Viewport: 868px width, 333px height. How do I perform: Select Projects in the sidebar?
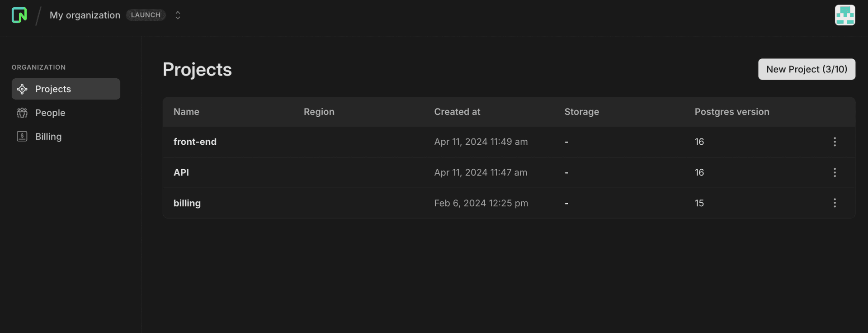(x=53, y=89)
